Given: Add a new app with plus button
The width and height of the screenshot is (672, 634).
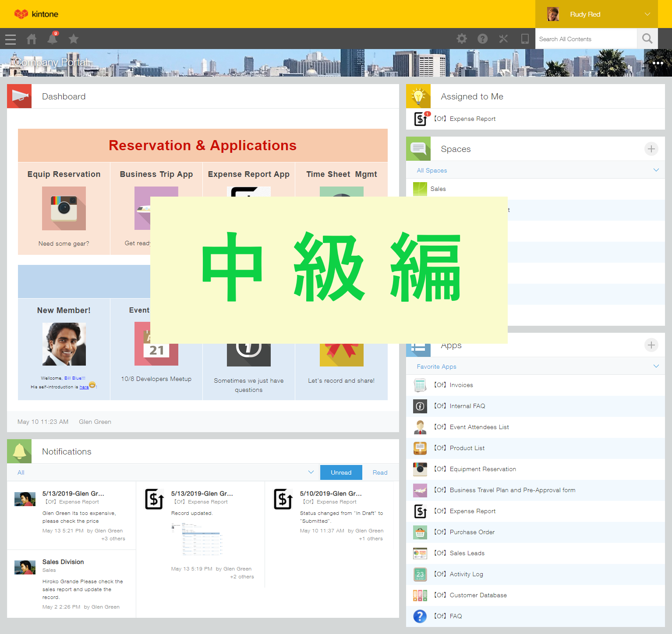Looking at the screenshot, I should [x=651, y=345].
